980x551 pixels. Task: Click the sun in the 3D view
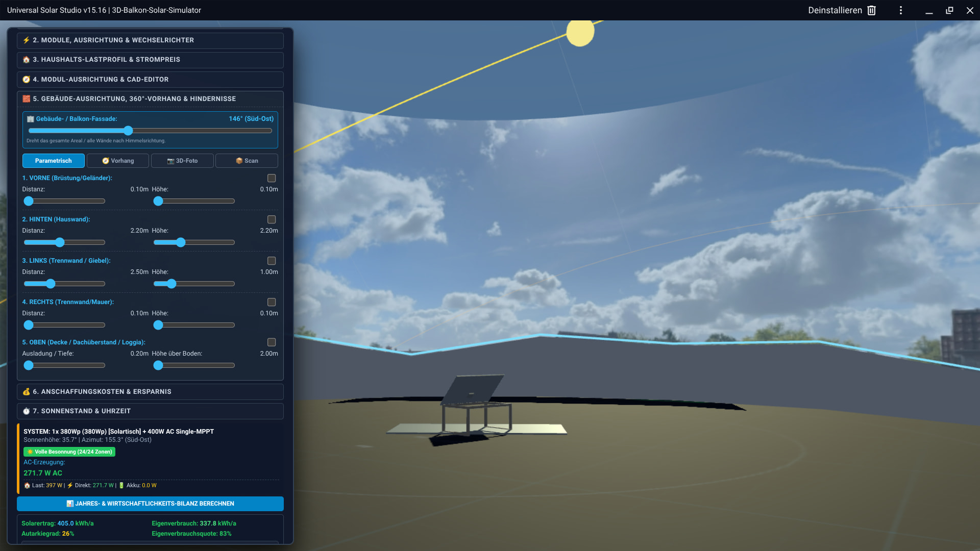[580, 33]
